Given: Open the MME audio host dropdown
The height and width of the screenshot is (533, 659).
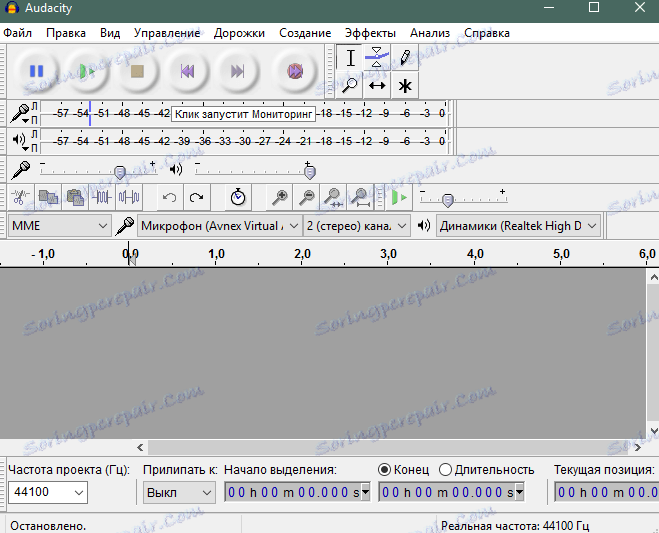Looking at the screenshot, I should point(59,226).
